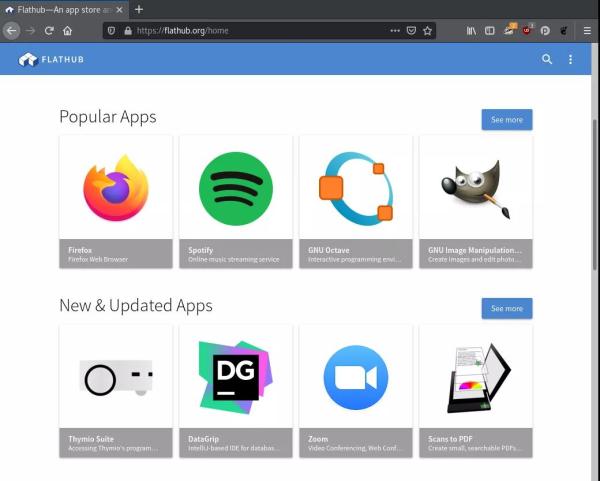Viewport: 600px width, 481px height.
Task: Bookmark this page with the star icon
Action: [x=427, y=31]
